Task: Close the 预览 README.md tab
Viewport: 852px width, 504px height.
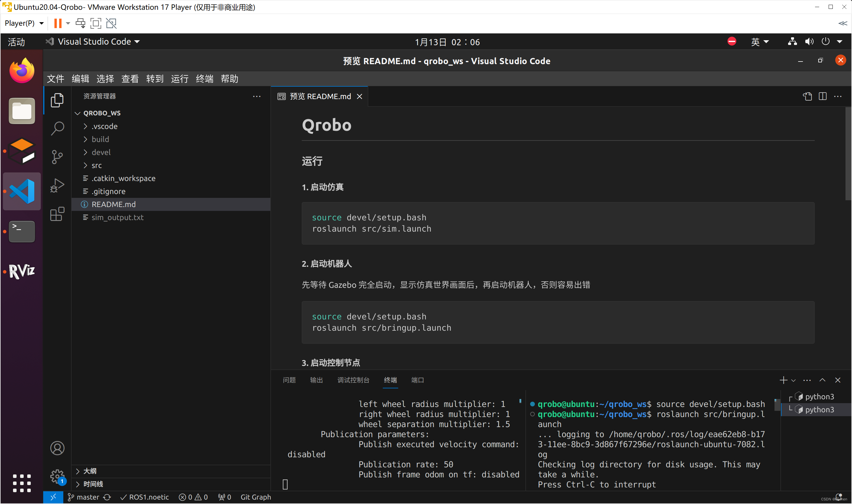Action: pyautogui.click(x=360, y=97)
